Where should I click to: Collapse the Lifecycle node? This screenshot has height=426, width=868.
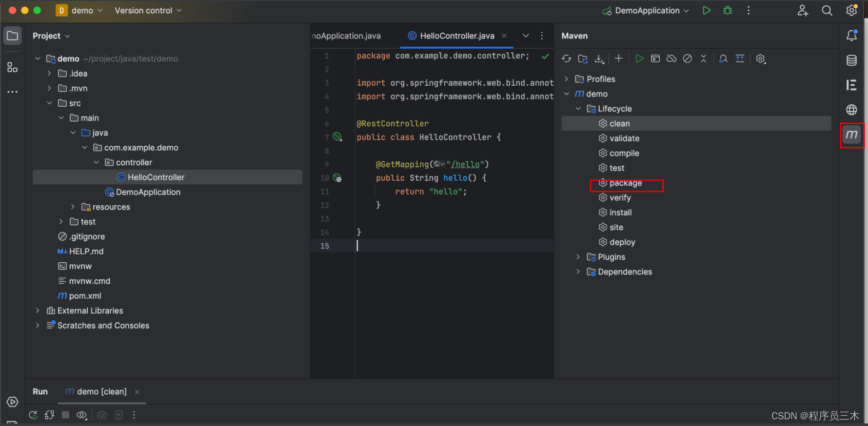578,109
